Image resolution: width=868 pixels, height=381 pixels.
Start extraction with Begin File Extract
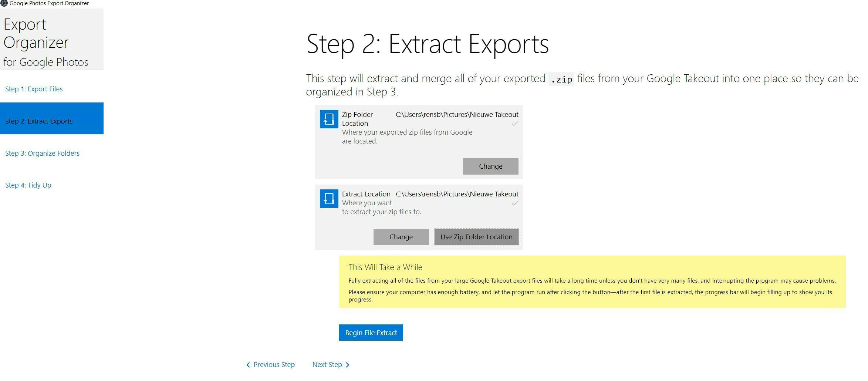click(371, 333)
